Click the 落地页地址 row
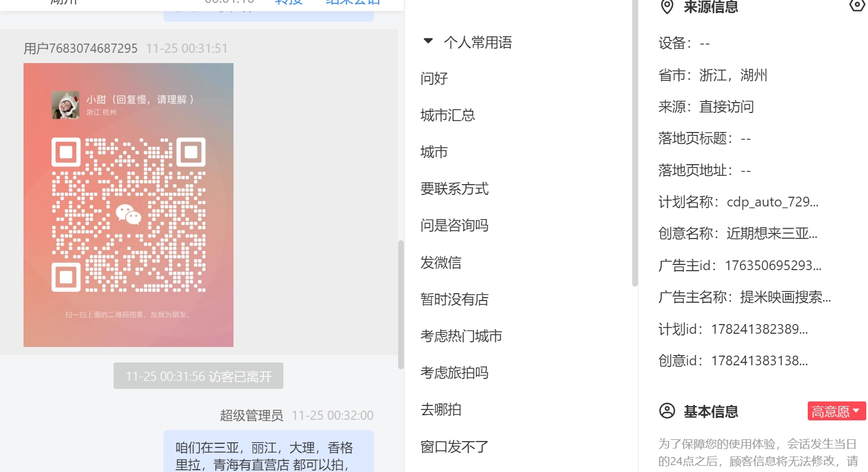The height and width of the screenshot is (472, 868). tap(705, 170)
